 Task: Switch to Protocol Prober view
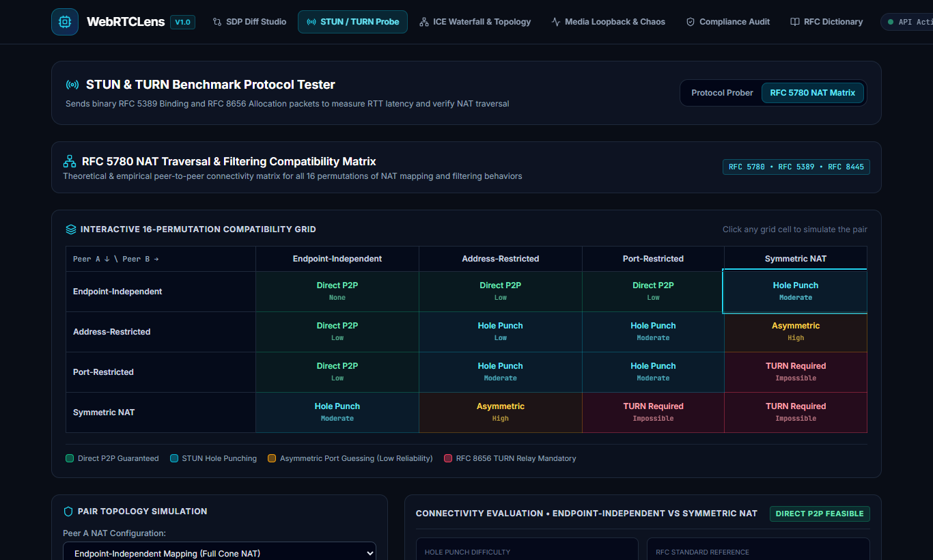(722, 93)
